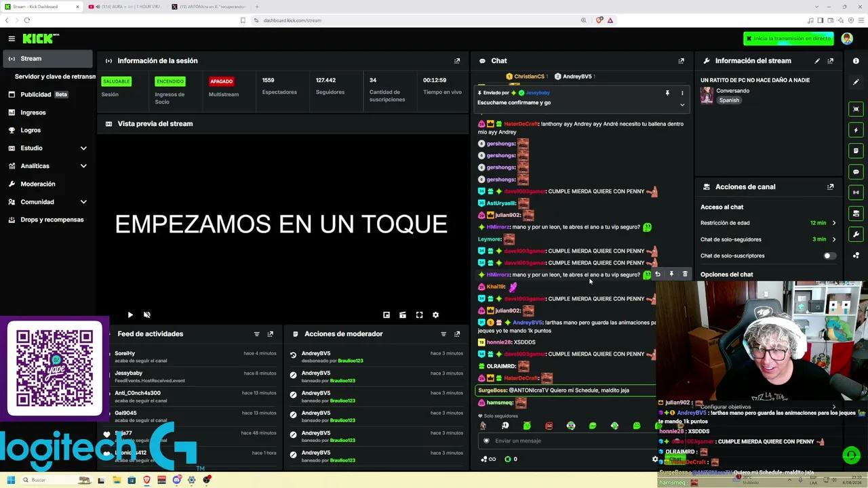Image resolution: width=868 pixels, height=488 pixels.
Task: Filter the Feed de actividades list
Action: click(x=256, y=334)
